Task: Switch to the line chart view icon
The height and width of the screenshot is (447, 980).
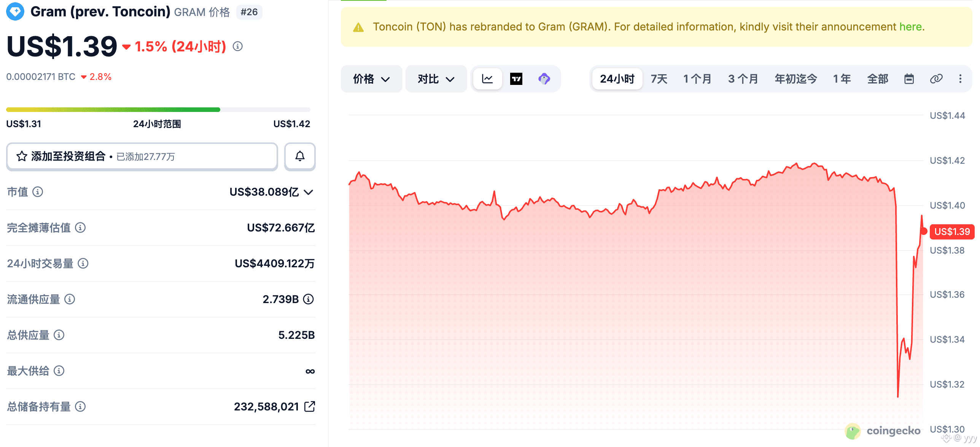Action: (487, 79)
